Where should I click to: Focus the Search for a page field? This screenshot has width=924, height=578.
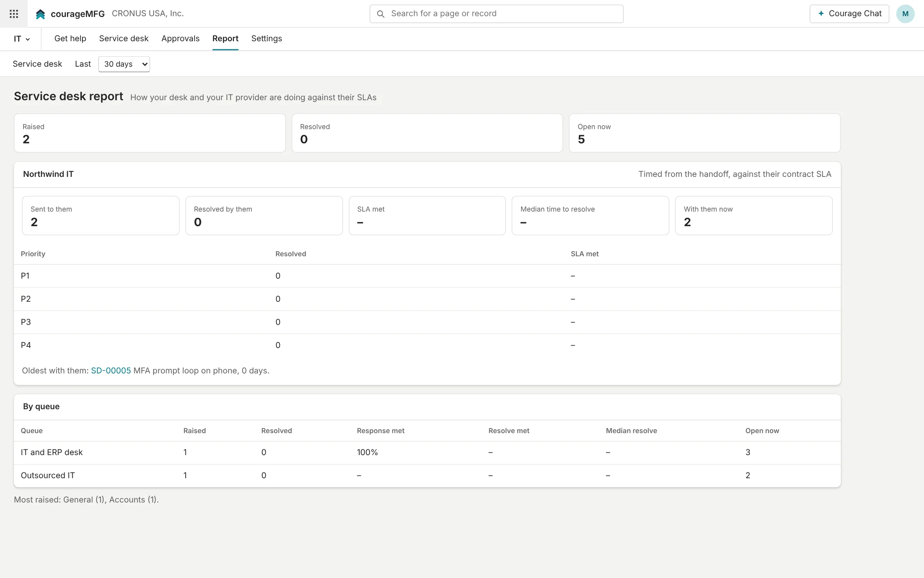[496, 14]
